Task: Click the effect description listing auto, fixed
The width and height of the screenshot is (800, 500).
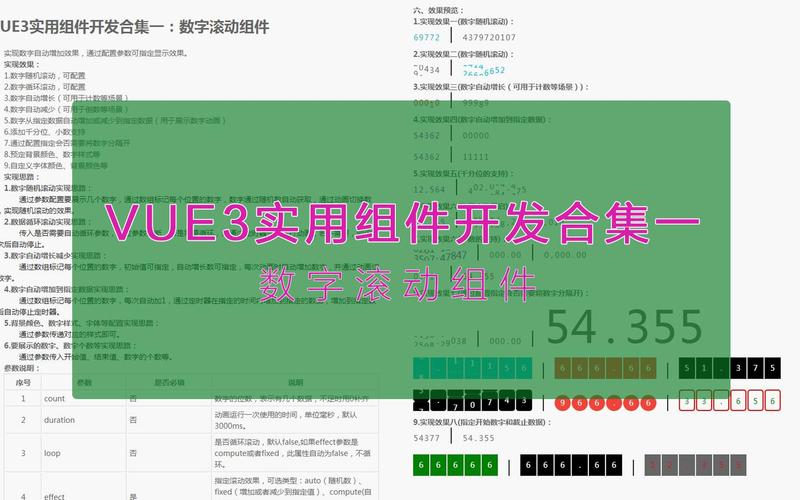Action: point(293,486)
